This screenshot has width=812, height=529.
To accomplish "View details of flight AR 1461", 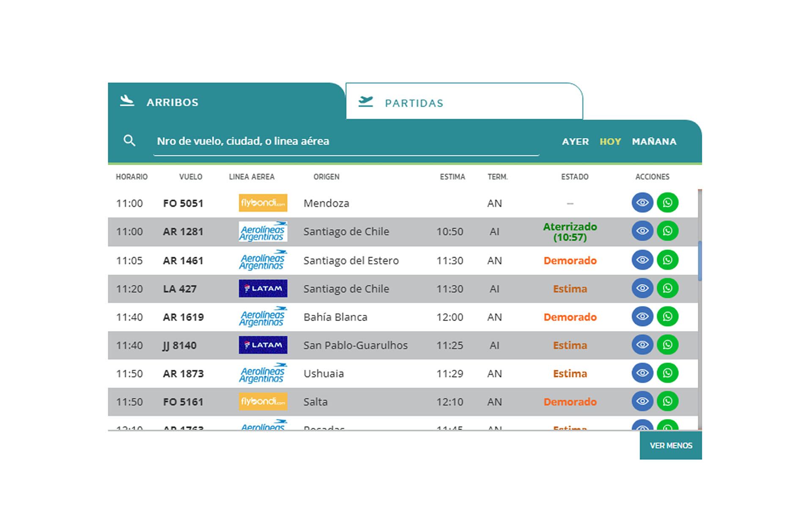I will click(x=642, y=260).
